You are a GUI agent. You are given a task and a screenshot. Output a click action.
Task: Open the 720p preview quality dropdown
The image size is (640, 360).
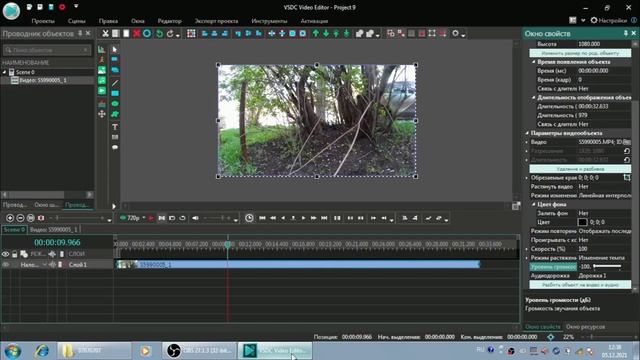point(144,218)
